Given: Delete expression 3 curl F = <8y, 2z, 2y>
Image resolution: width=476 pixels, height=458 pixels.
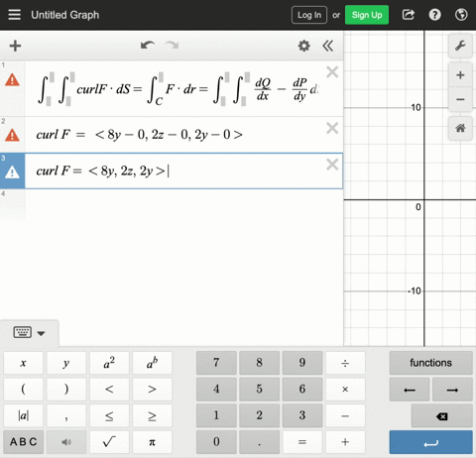Looking at the screenshot, I should click(x=332, y=165).
